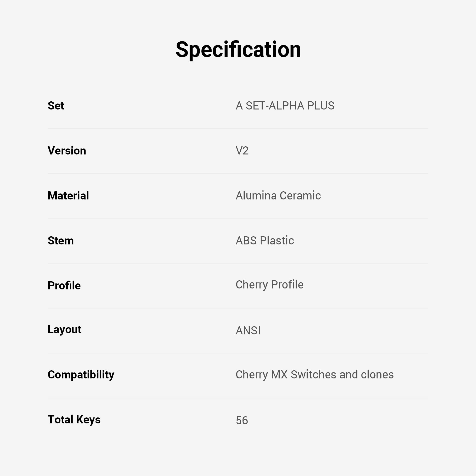This screenshot has height=476, width=476.
Task: Click the Material row label
Action: click(x=68, y=196)
